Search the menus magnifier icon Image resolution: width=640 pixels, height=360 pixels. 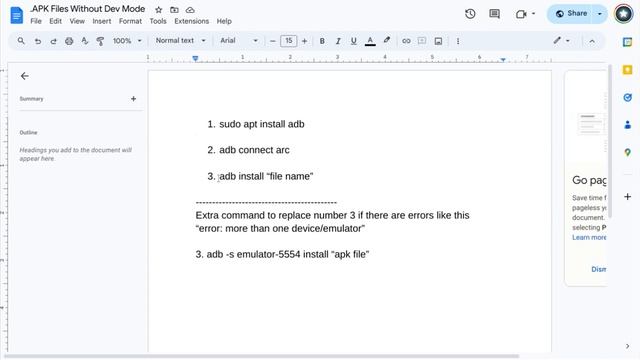coord(21,41)
